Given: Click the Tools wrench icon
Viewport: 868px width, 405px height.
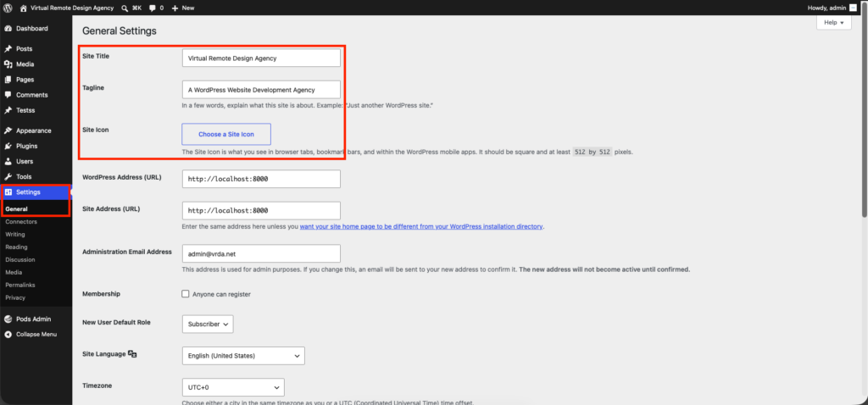Looking at the screenshot, I should coord(8,176).
